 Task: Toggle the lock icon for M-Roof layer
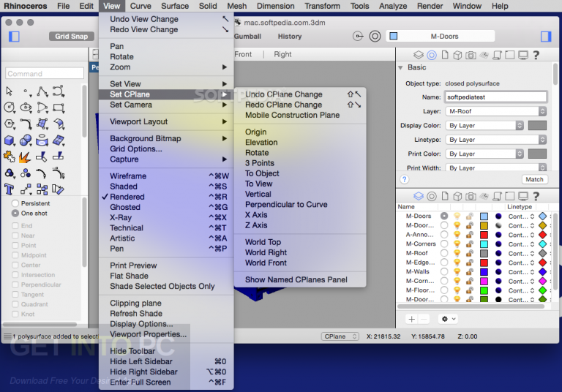pos(469,253)
